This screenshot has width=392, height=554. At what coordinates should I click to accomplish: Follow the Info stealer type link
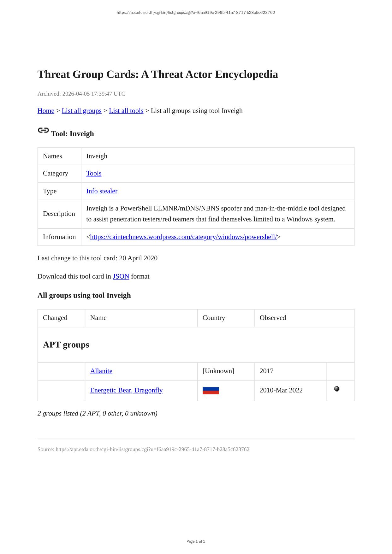pyautogui.click(x=102, y=191)
